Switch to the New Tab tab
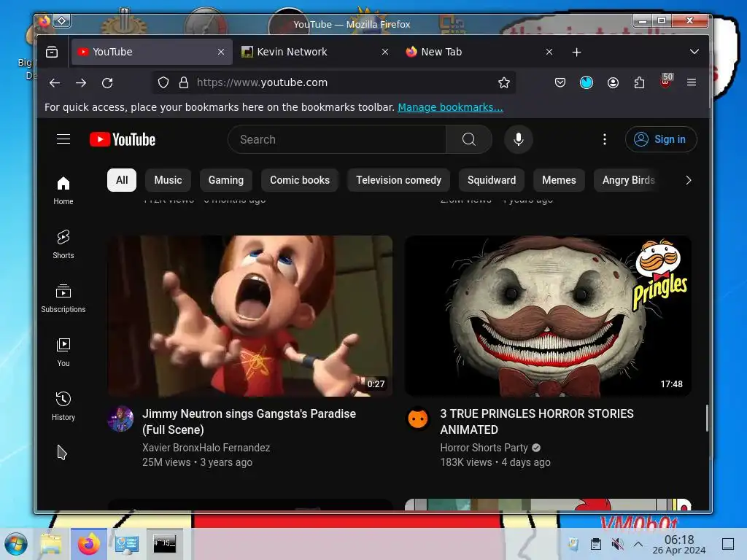Viewport: 747px width, 560px height. pyautogui.click(x=479, y=52)
